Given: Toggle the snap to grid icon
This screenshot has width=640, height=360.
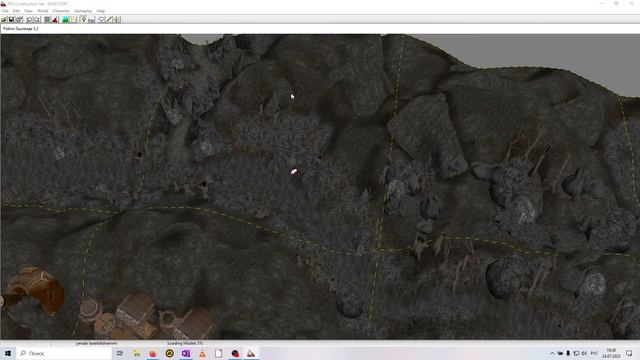Looking at the screenshot, I should pyautogui.click(x=47, y=20).
